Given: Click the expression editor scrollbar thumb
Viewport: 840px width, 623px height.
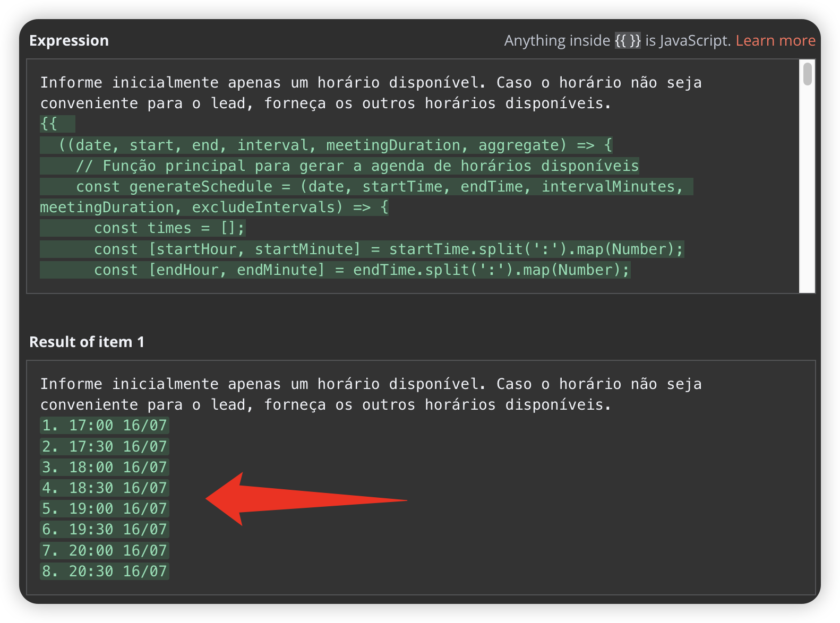Looking at the screenshot, I should point(808,74).
